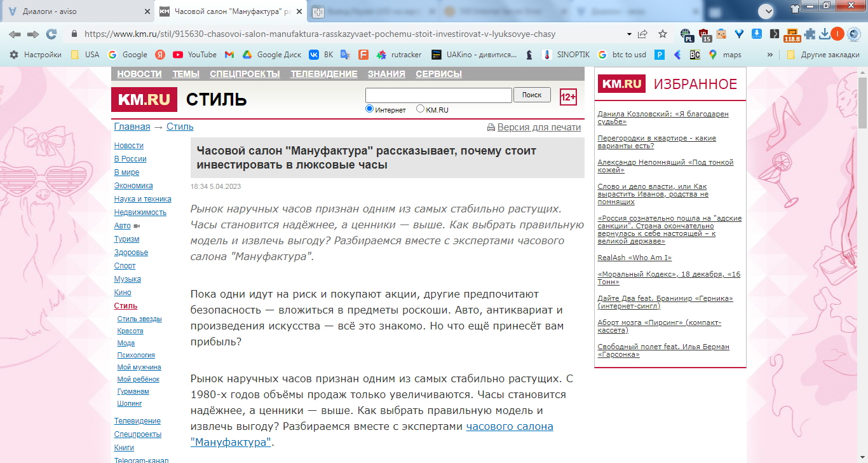Open the Google Диск bookmark
Viewport: 868px width, 463px height.
(271, 55)
